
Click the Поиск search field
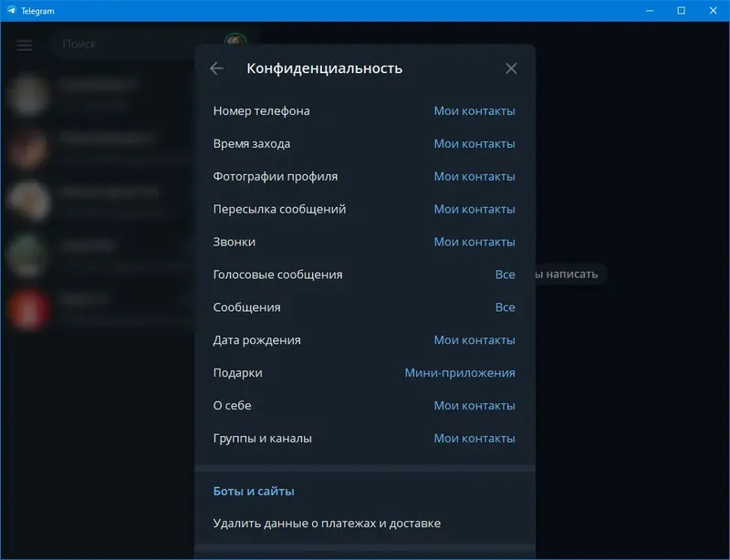coord(135,44)
